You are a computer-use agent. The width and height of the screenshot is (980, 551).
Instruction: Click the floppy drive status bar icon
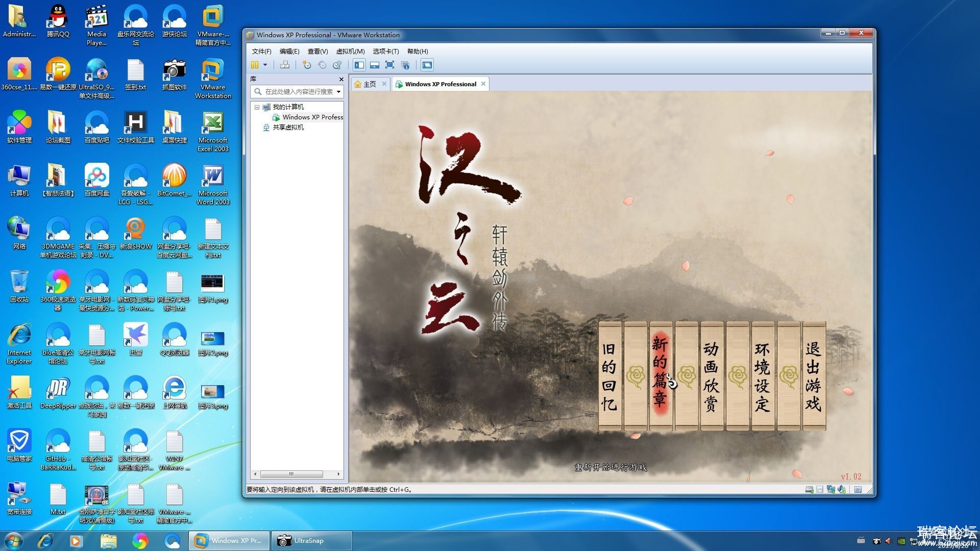pos(820,490)
